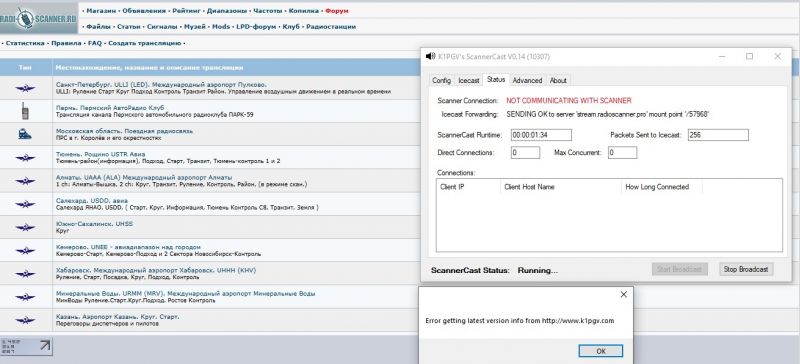Open the Рейтинг menu link
Screen dimensions: 800x364
[x=186, y=10]
